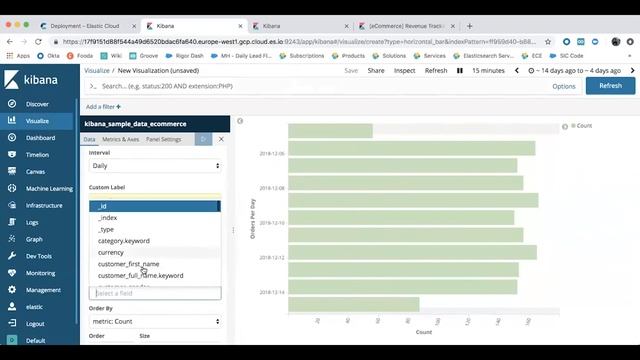Apply changes with the play button

[203, 139]
